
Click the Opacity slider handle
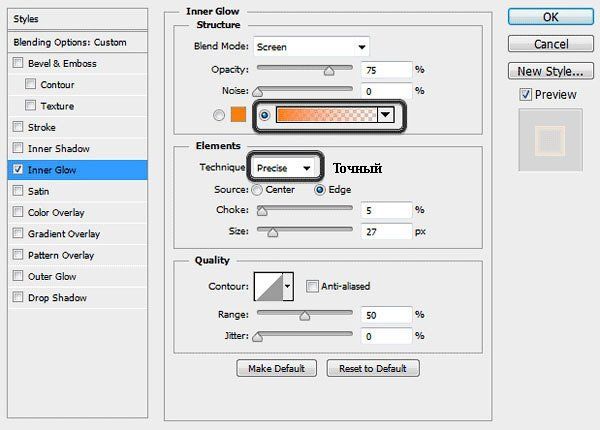pyautogui.click(x=329, y=71)
